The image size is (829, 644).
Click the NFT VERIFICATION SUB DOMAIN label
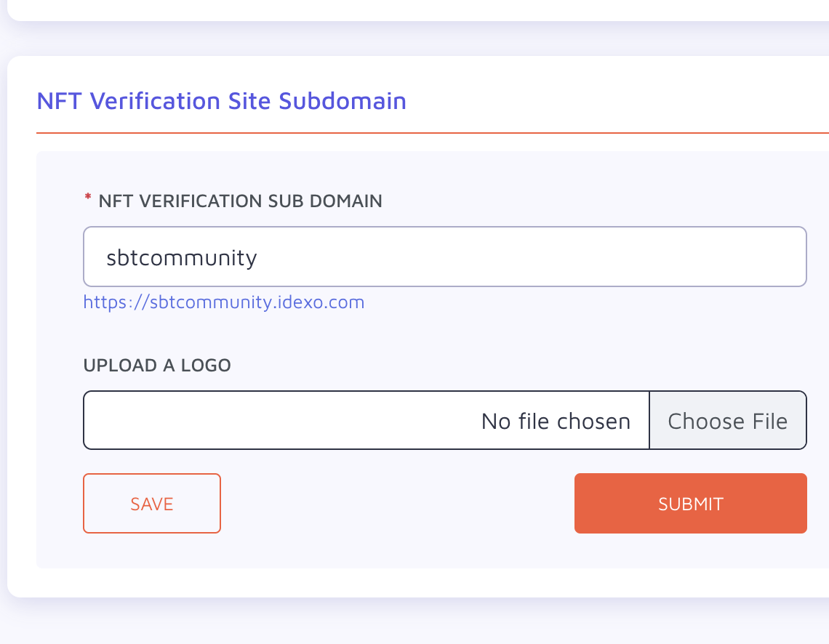[240, 201]
